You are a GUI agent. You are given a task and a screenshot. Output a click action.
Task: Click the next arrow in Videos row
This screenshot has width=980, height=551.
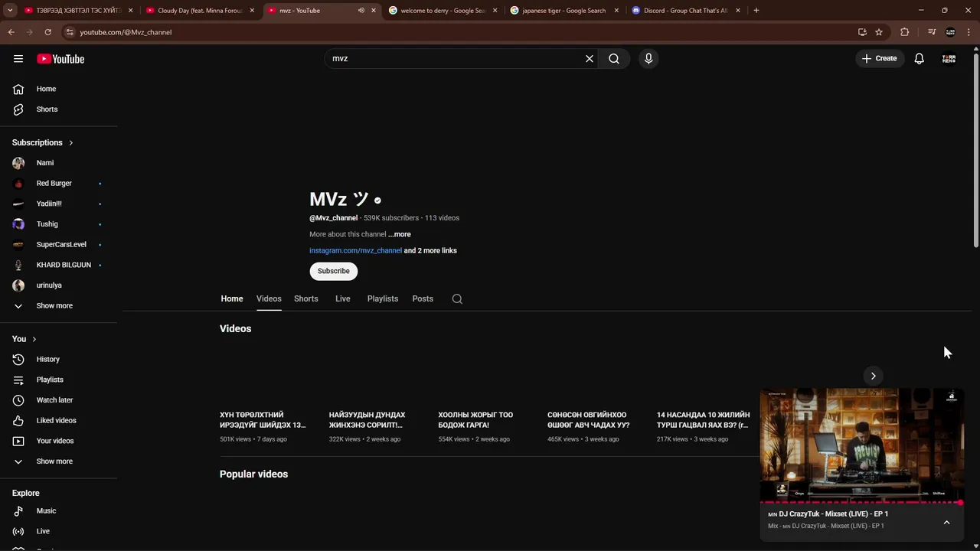click(873, 376)
